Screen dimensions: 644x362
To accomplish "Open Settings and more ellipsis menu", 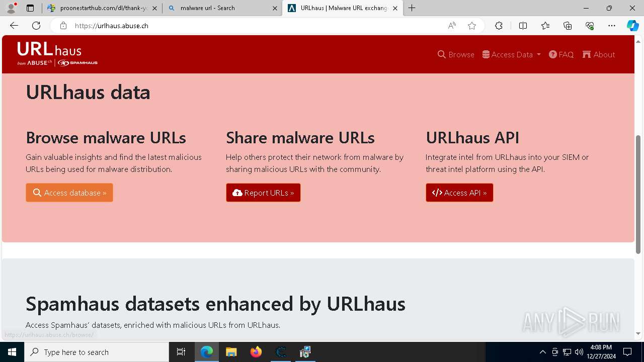I will [x=612, y=26].
